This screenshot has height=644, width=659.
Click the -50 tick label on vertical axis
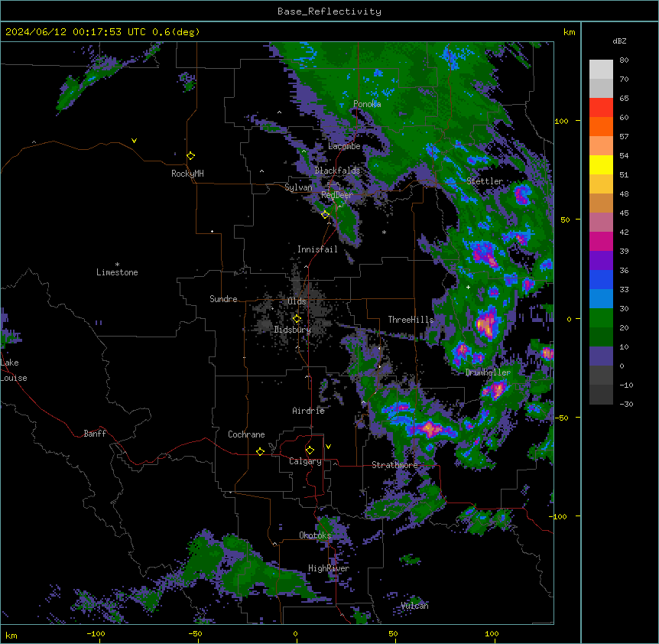[561, 418]
